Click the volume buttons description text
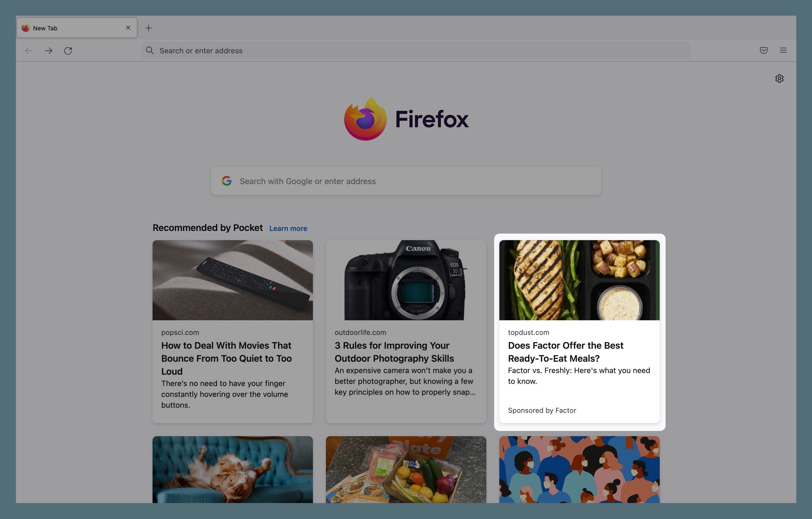812x519 pixels. (225, 394)
